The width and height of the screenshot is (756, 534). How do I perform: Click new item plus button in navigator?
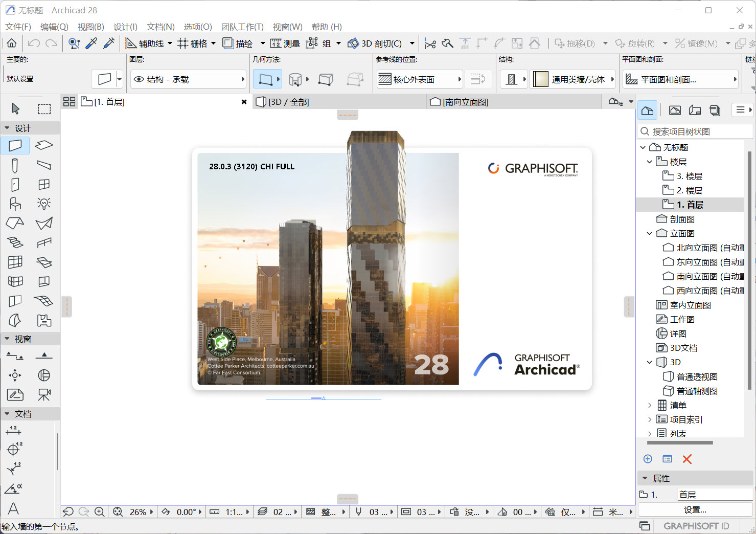648,459
